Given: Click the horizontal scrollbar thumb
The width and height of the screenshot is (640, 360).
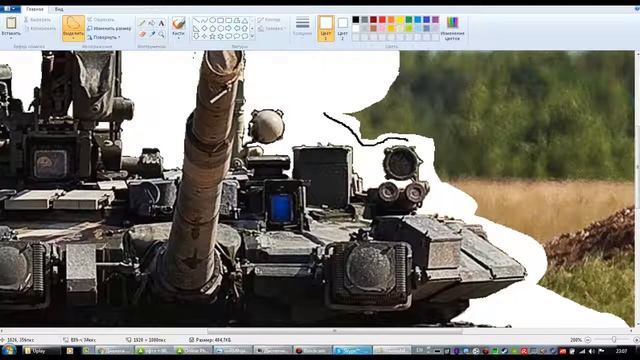Looking at the screenshot, I should [x=335, y=331].
